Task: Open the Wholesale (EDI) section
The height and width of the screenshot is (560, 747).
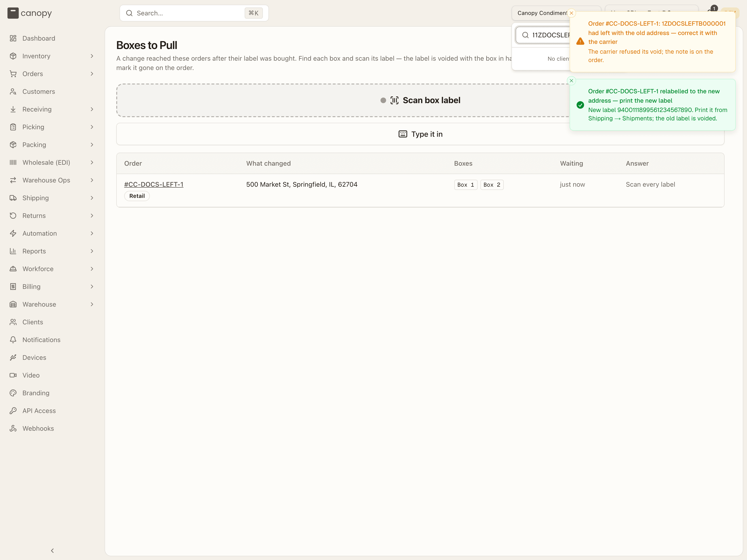Action: tap(52, 162)
